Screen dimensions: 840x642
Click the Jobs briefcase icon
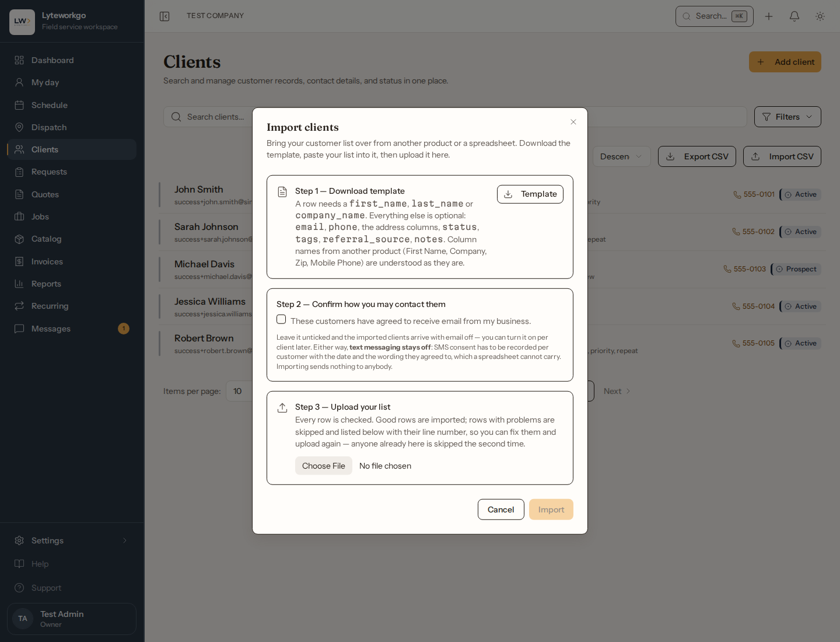point(19,217)
